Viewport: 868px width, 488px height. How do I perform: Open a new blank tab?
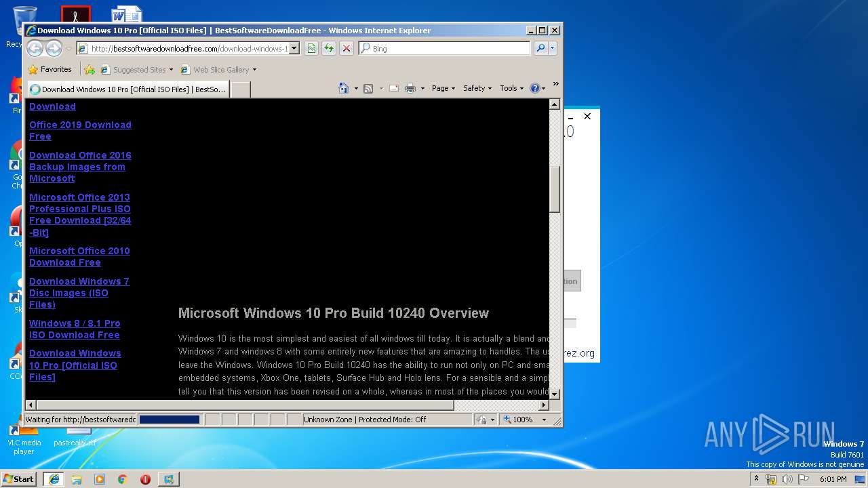coord(240,89)
